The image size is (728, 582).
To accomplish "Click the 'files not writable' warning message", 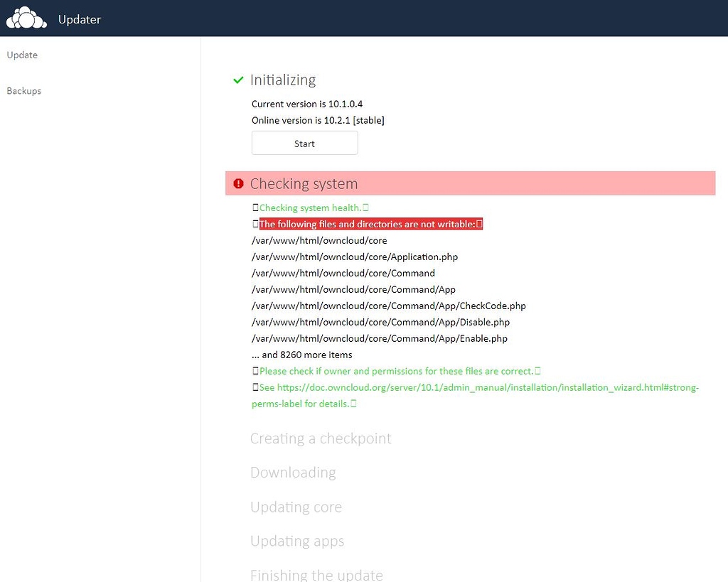I will pos(370,224).
